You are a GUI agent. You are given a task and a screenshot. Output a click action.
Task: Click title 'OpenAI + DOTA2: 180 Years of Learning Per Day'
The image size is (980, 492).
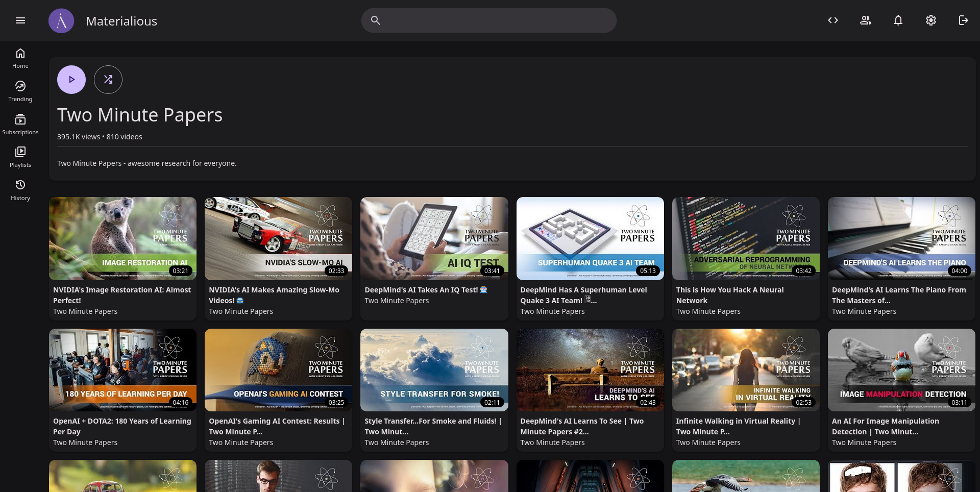tap(122, 426)
